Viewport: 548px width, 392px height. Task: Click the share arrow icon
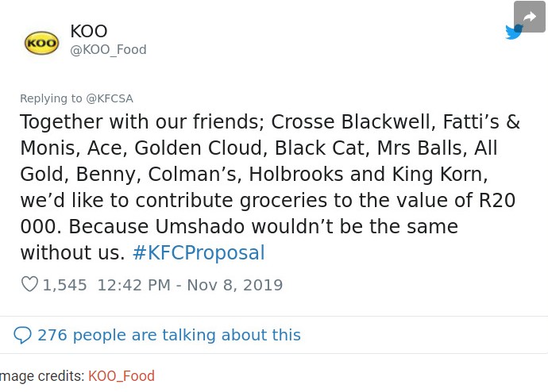[x=530, y=17]
